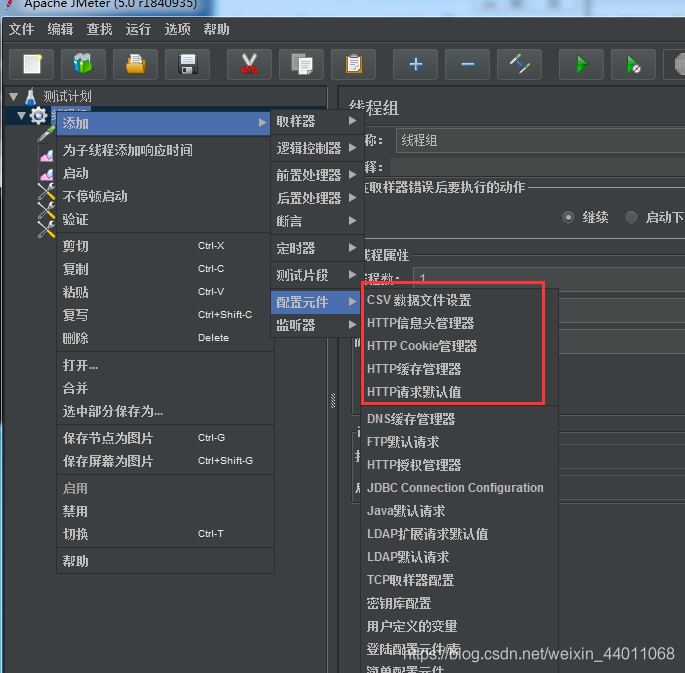
Task: Click the Save floppy disk icon
Action: 187,64
